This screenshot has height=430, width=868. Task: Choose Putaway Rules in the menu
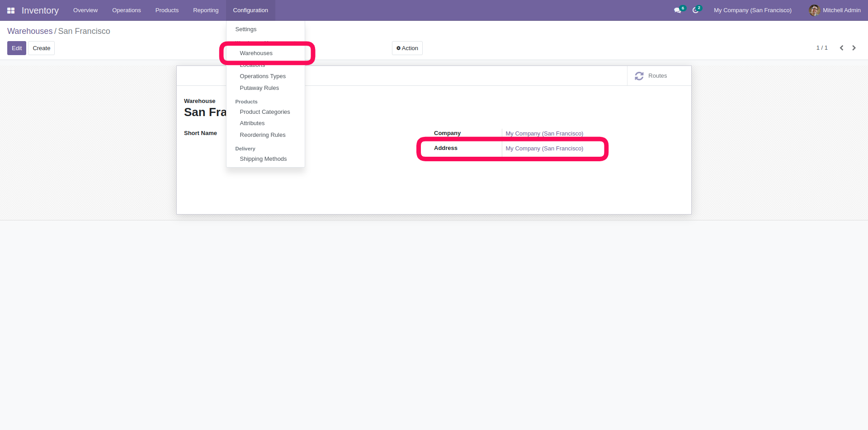click(x=259, y=88)
